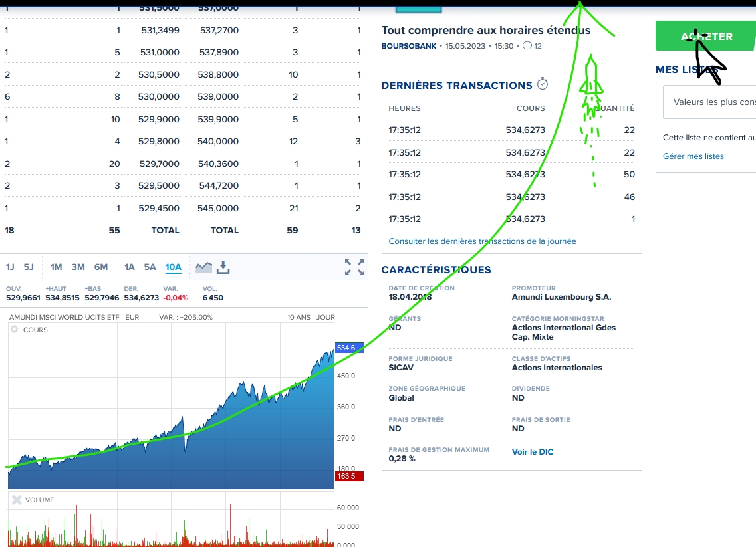Screen dimensions: 756x547
Task: Click Actions Internationales asset class
Action: pyautogui.click(x=557, y=368)
